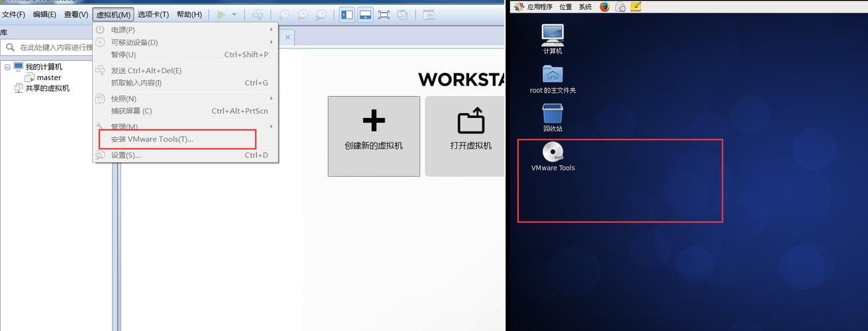Click the full screen mode icon
Viewport: 868px width, 331px height.
[384, 15]
